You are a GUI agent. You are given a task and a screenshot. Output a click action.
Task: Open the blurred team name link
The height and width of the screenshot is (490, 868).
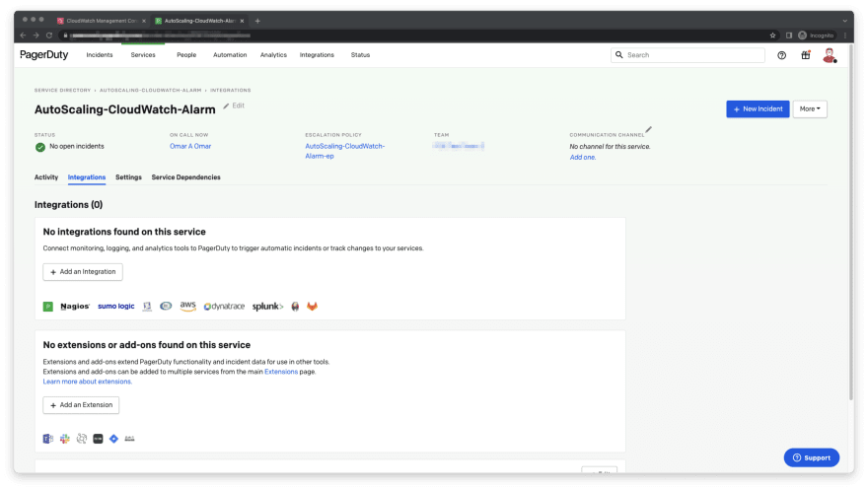click(459, 146)
